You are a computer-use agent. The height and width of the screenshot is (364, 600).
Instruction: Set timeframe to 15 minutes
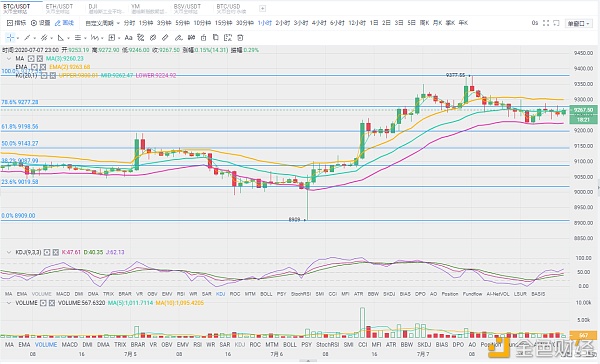tap(223, 23)
